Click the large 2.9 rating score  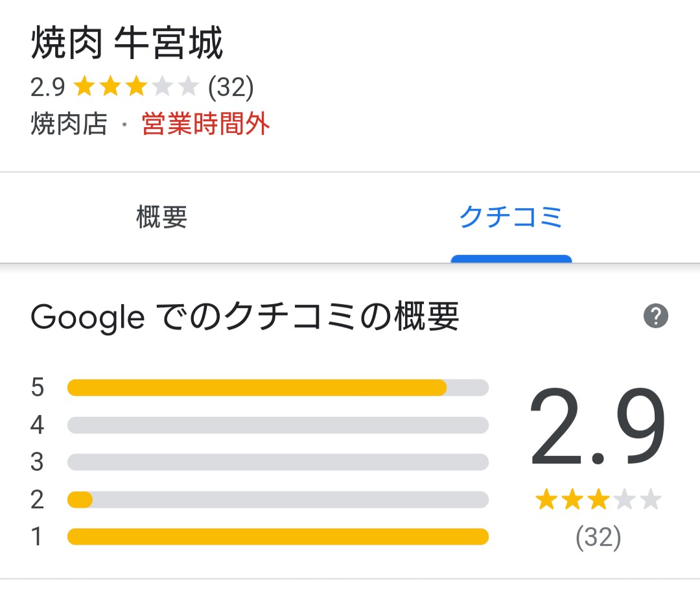[x=598, y=428]
